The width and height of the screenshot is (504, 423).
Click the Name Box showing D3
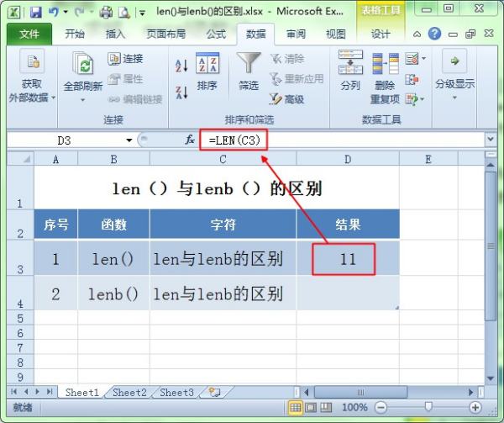pyautogui.click(x=65, y=140)
